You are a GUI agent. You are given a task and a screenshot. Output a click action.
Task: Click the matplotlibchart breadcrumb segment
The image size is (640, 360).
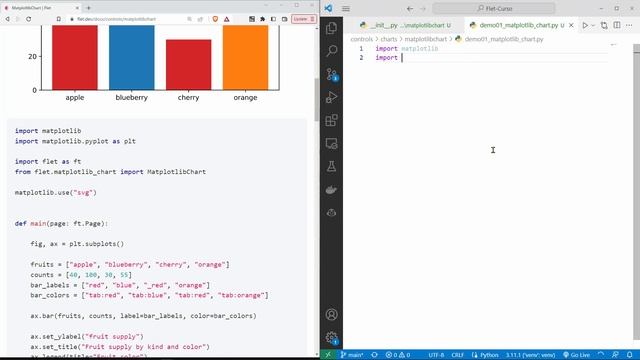click(425, 39)
